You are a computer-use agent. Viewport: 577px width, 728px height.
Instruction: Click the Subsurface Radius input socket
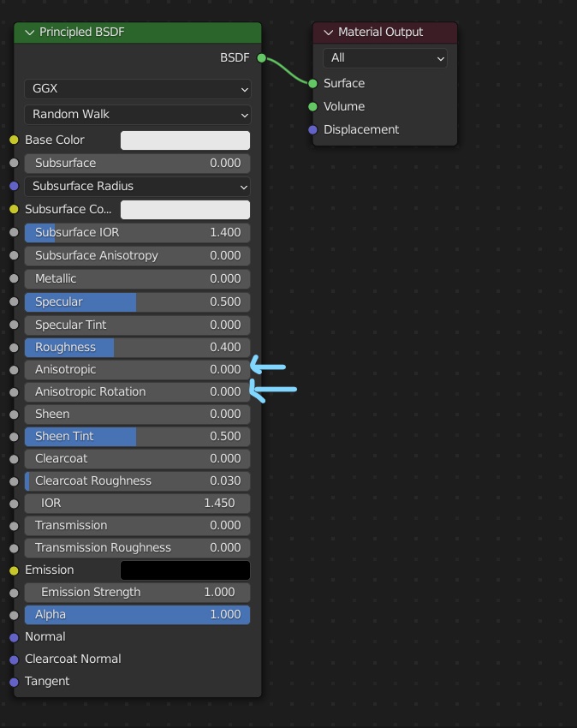[14, 186]
